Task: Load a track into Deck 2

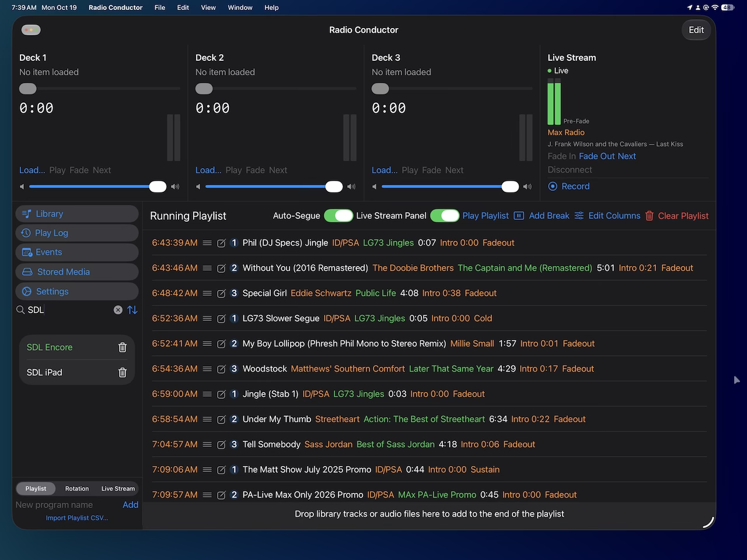Action: [208, 170]
